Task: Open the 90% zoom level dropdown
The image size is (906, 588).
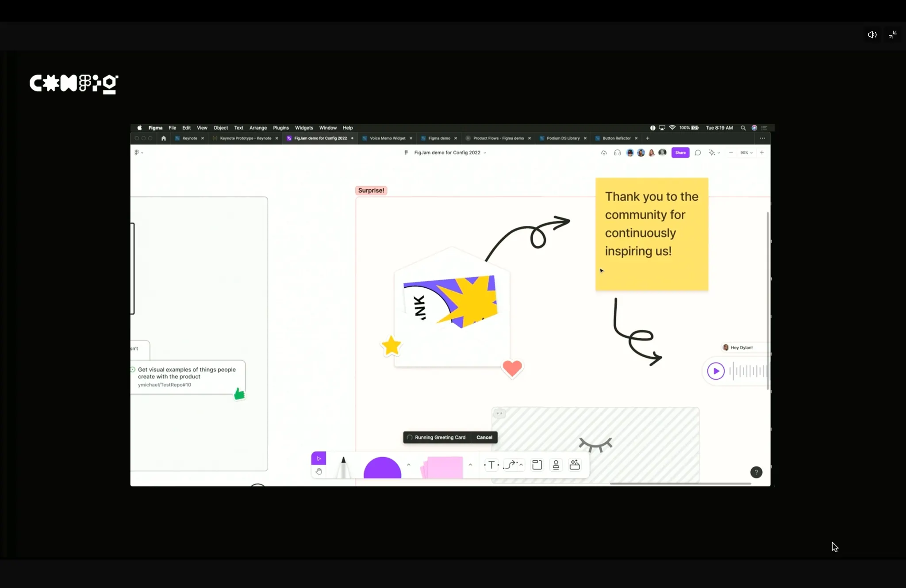Action: pyautogui.click(x=746, y=153)
